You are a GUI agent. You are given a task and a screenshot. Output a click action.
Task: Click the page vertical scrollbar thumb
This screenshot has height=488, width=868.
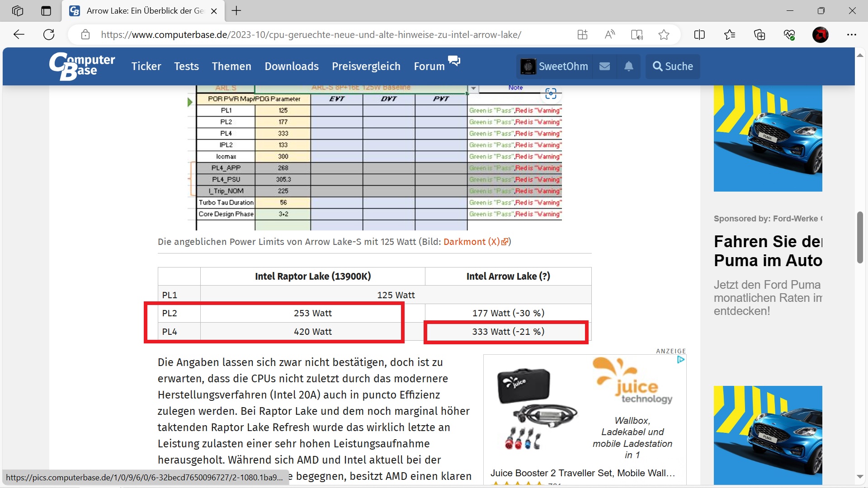pos(860,237)
